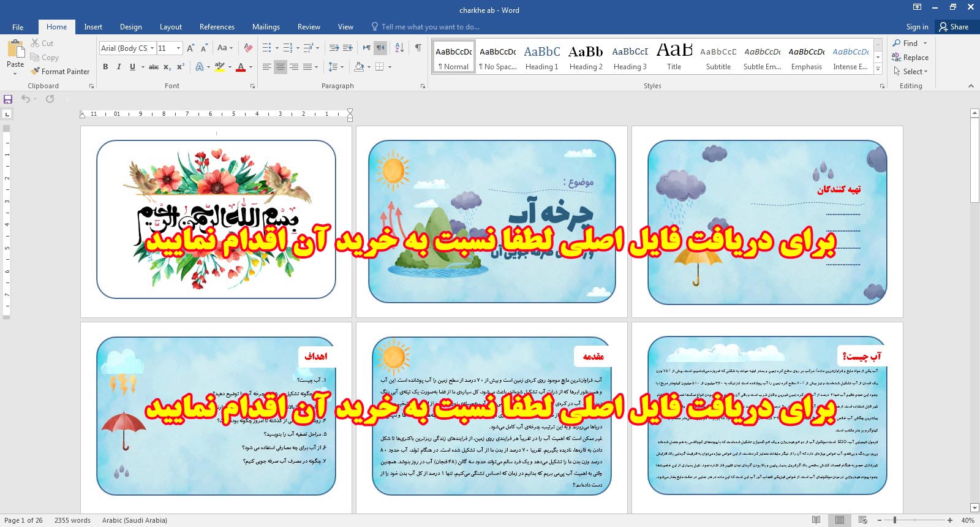Click the Clear All Formatting icon
980x527 pixels.
click(248, 48)
